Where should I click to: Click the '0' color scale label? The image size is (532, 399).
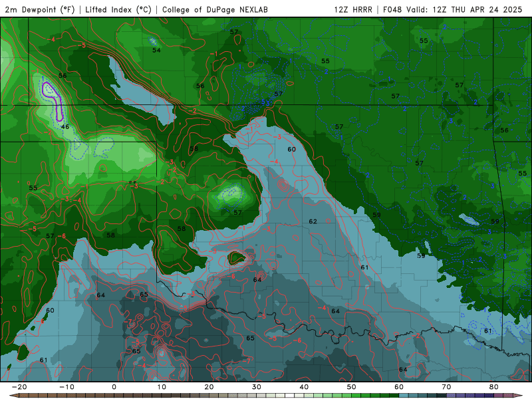[114, 387]
